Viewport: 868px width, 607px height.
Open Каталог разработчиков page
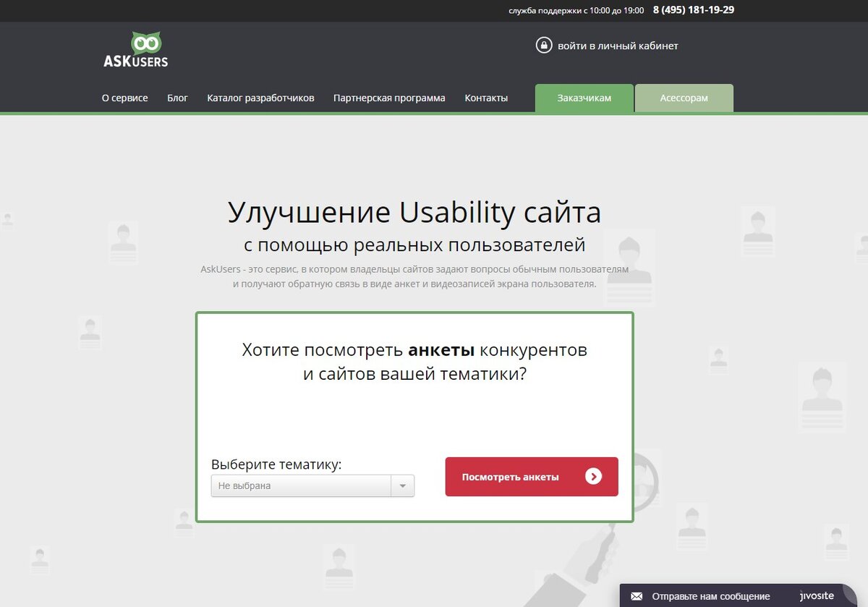point(261,98)
